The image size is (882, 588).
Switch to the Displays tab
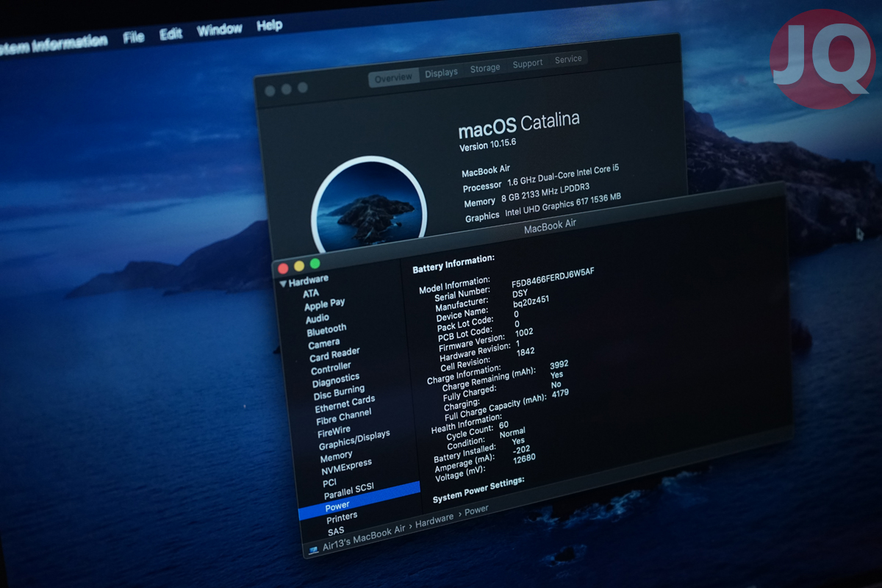[441, 73]
